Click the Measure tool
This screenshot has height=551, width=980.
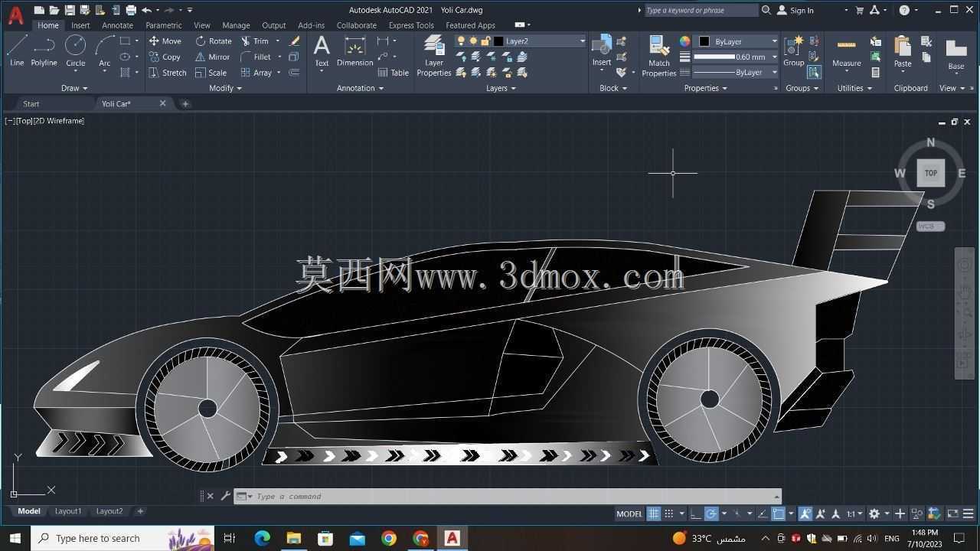846,51
